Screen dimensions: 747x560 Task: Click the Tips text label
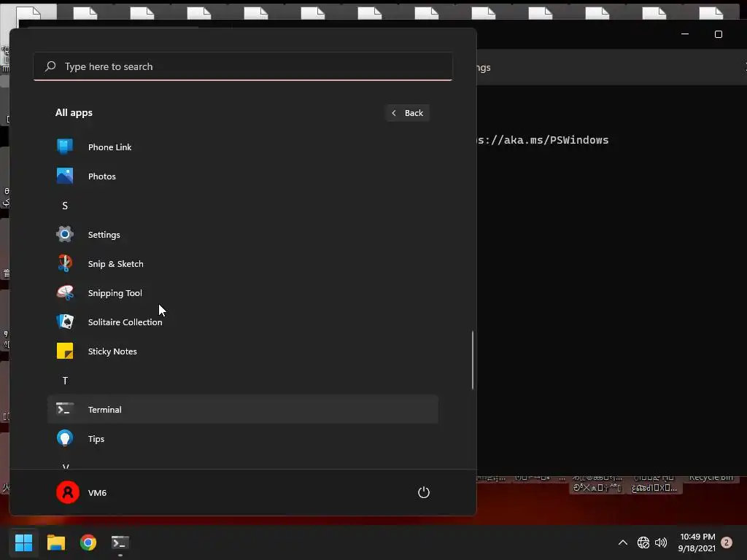coord(96,438)
